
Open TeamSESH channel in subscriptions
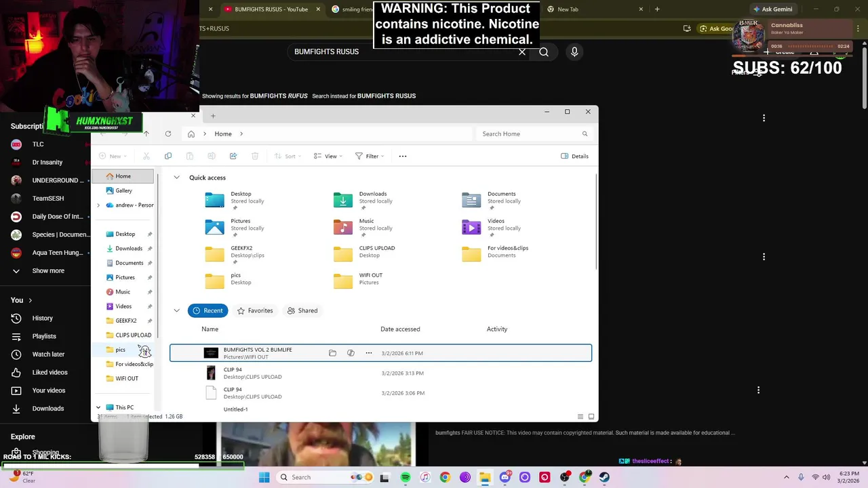coord(47,199)
